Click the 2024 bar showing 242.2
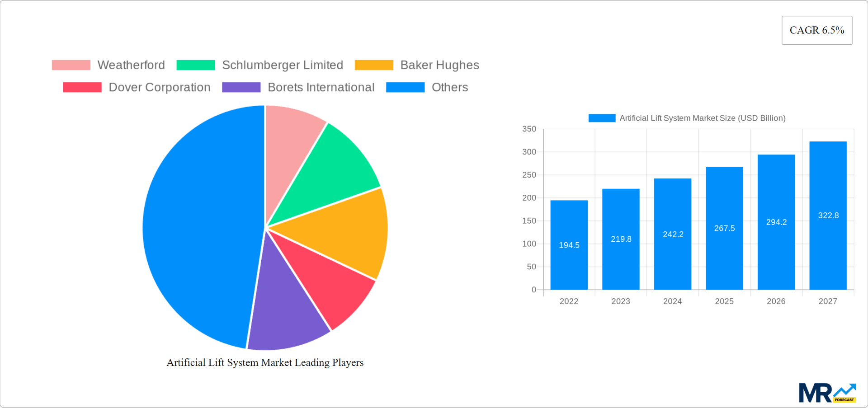Image resolution: width=868 pixels, height=408 pixels. (672, 234)
